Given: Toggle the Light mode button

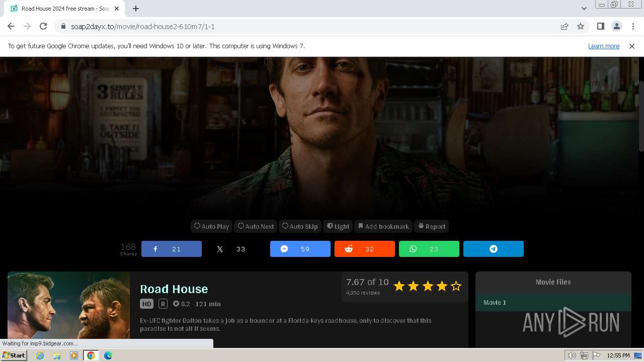Looking at the screenshot, I should [338, 226].
